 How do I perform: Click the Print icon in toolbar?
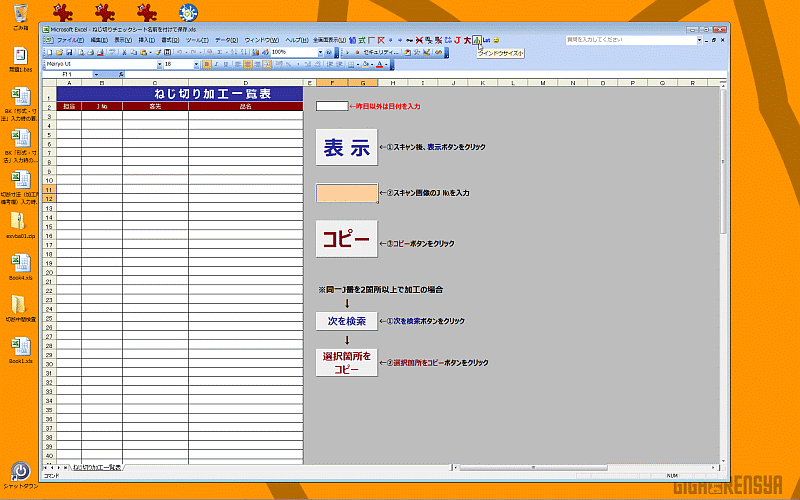[x=91, y=52]
